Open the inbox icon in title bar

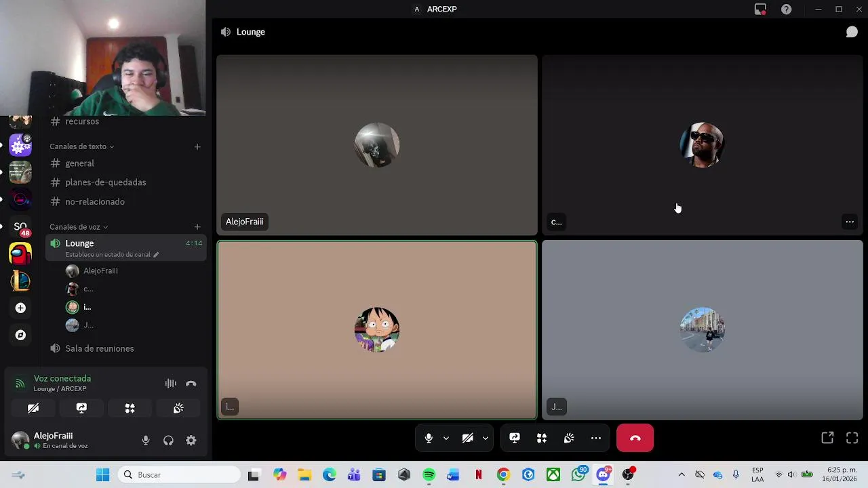click(x=760, y=9)
